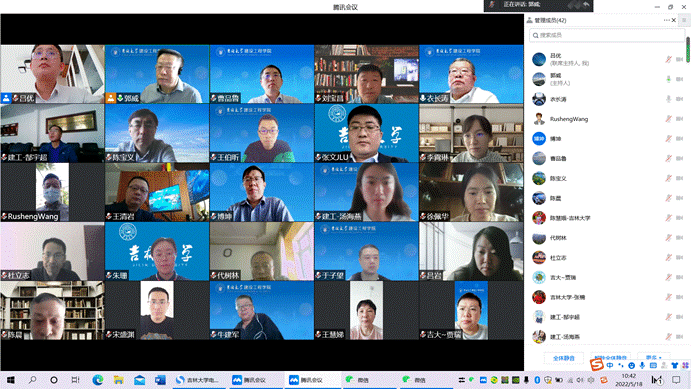Open the Sogou input method S icon
This screenshot has height=389, width=691.
(x=597, y=364)
